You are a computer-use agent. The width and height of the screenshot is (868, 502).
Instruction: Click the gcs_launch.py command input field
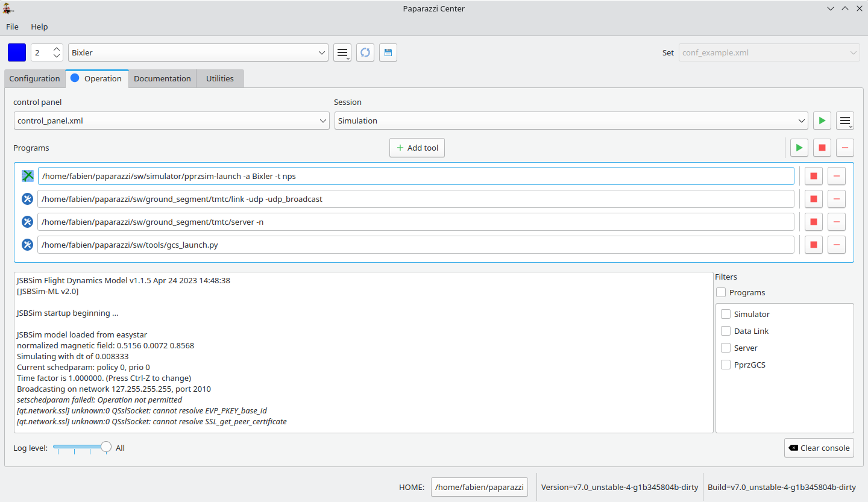coord(416,245)
